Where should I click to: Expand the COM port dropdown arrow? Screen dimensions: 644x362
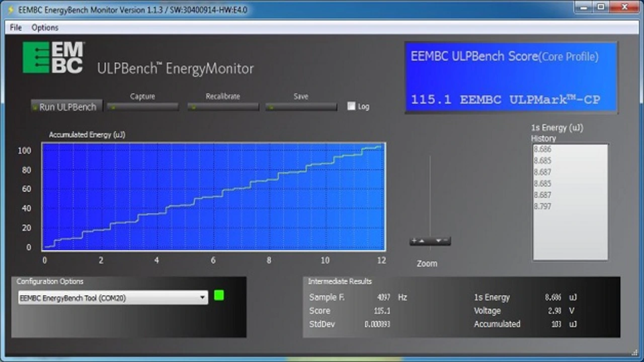click(202, 298)
